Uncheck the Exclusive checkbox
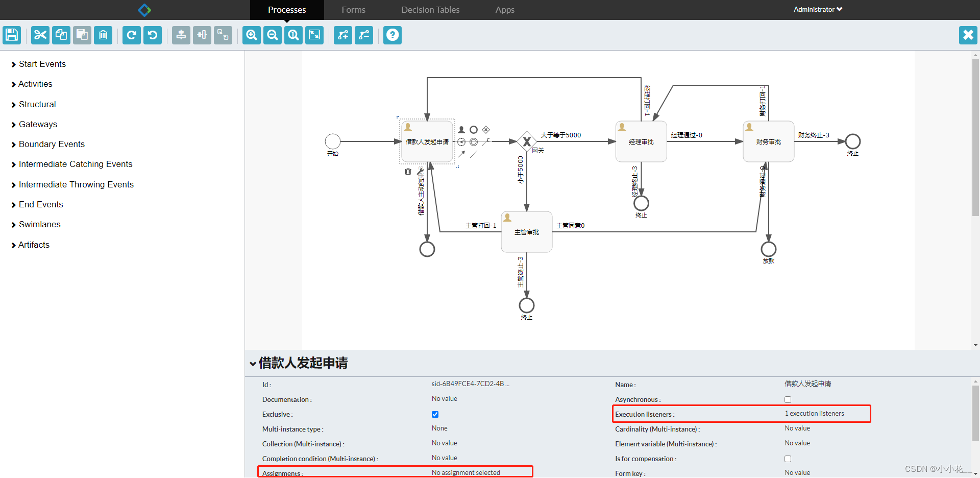Image resolution: width=980 pixels, height=478 pixels. click(x=435, y=414)
